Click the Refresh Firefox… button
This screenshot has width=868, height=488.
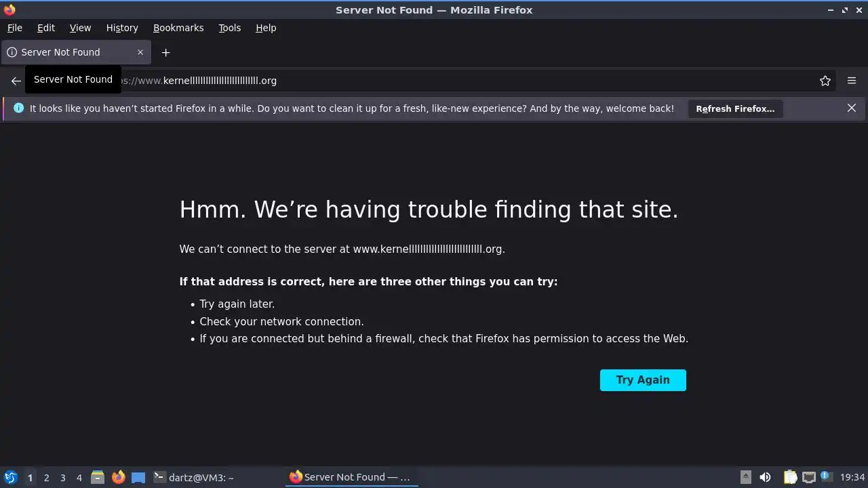735,108
